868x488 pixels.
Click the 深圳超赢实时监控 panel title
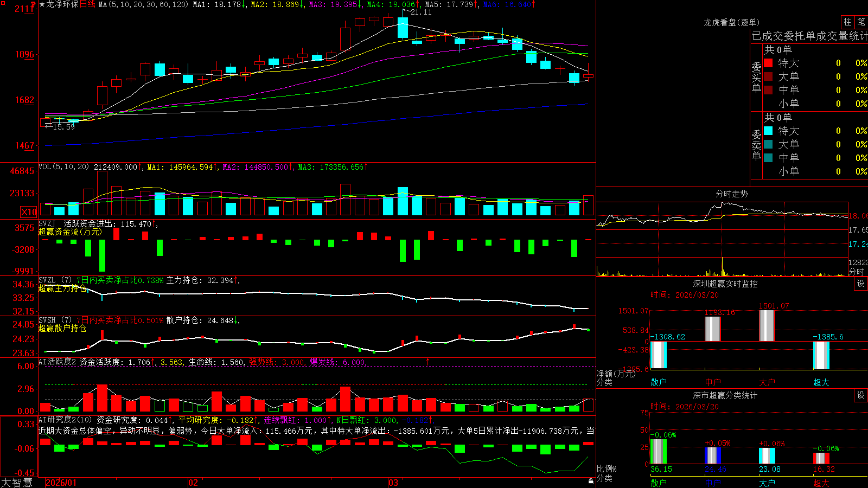coord(725,284)
